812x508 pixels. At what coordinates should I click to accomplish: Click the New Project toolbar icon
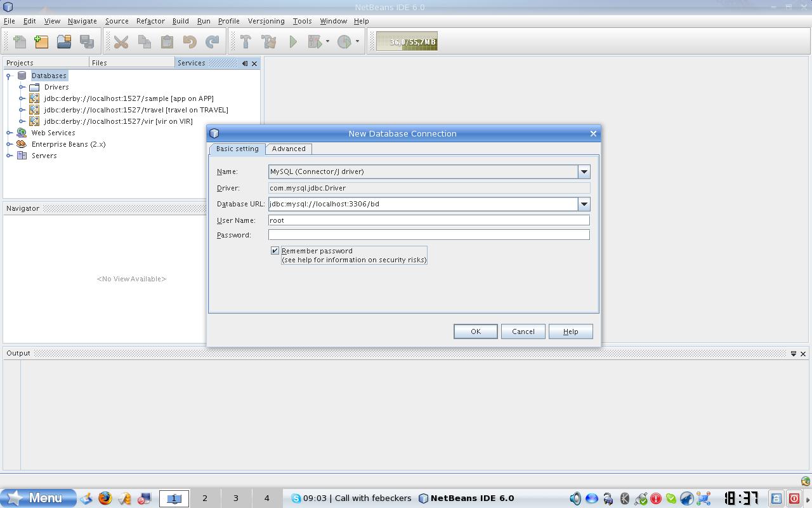pos(41,42)
